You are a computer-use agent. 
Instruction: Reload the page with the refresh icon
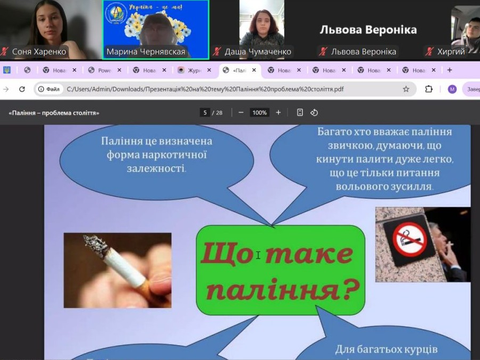pyautogui.click(x=22, y=89)
